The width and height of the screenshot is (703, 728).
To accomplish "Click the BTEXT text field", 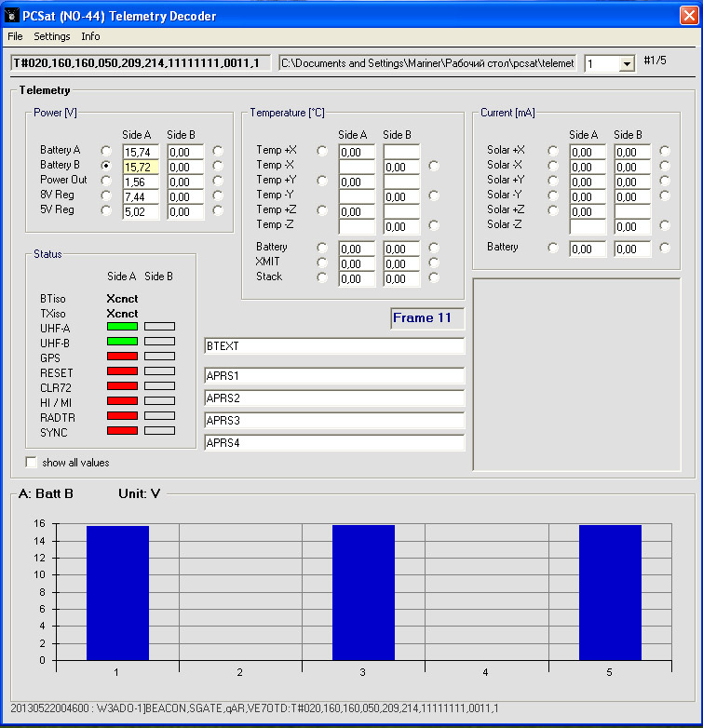I will (x=334, y=346).
